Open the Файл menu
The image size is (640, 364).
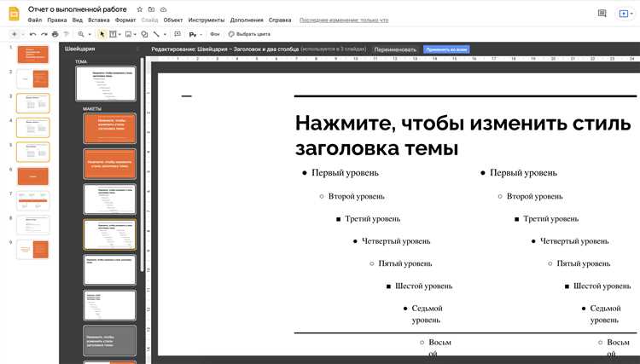pyautogui.click(x=35, y=20)
